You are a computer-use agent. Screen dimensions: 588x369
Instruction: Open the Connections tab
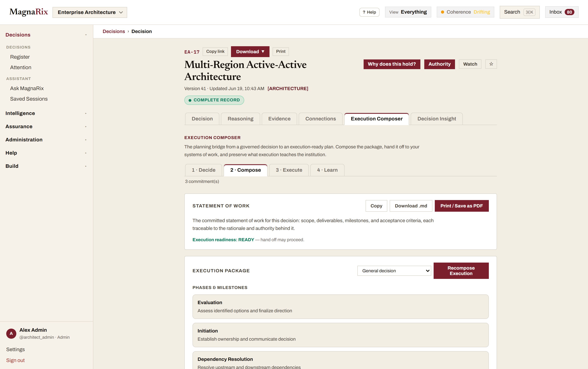320,119
